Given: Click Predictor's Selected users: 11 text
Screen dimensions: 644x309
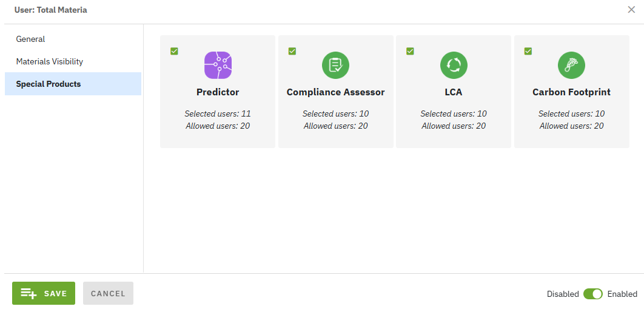Looking at the screenshot, I should pyautogui.click(x=218, y=114).
